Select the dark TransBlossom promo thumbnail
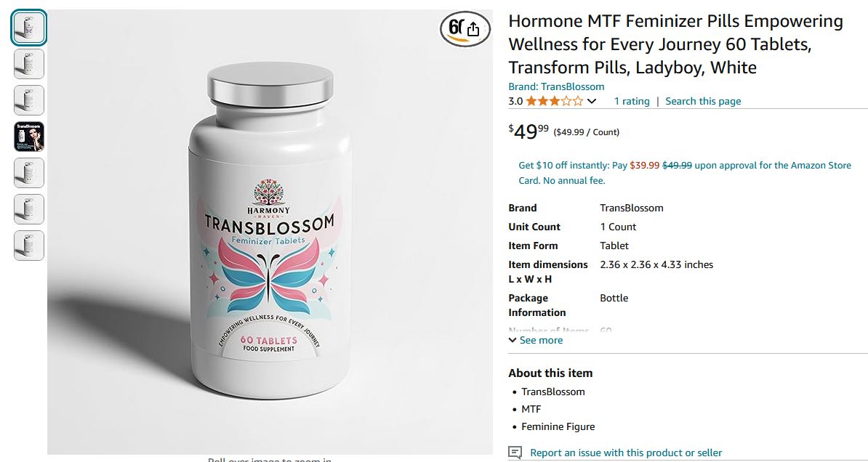Screen dimensions: 868x462 [29, 137]
